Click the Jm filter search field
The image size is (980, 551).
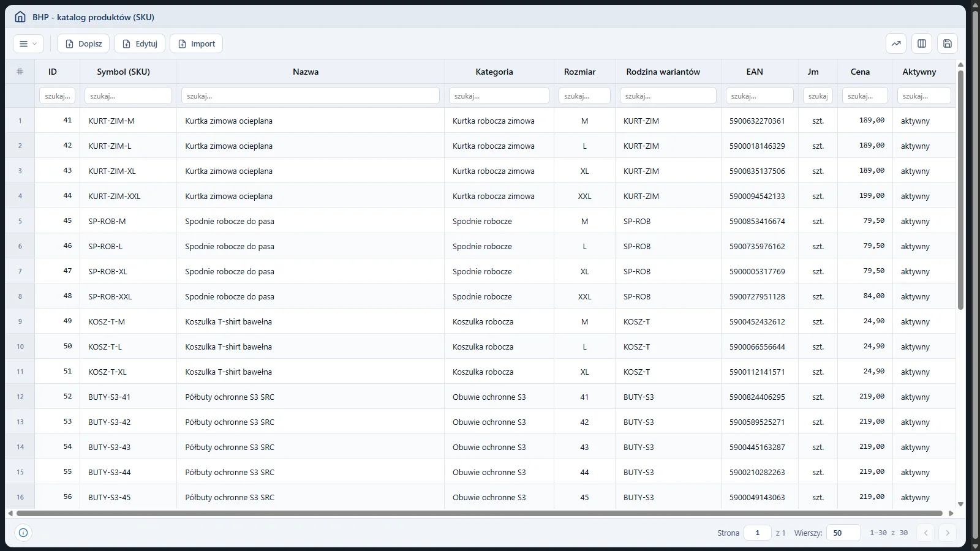[x=818, y=96]
